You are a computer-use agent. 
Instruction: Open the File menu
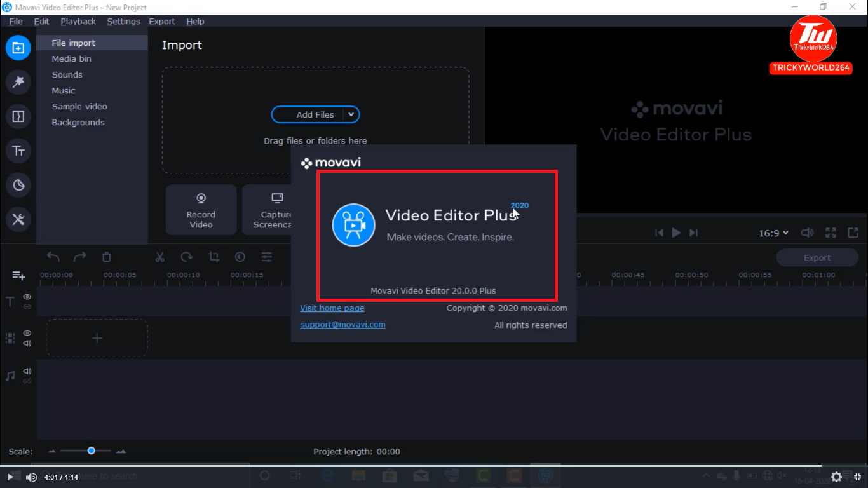pyautogui.click(x=16, y=21)
